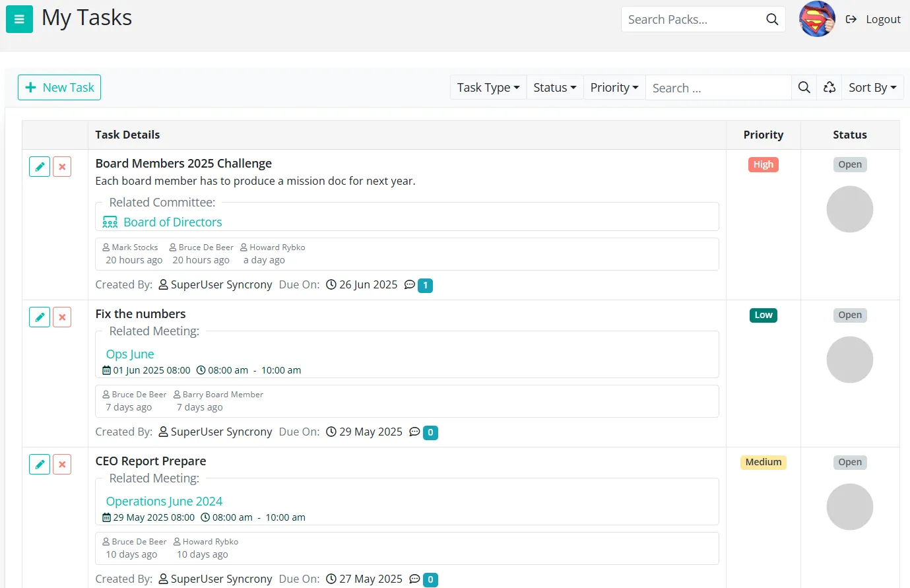
Task: Click the Search Packs input field
Action: (x=692, y=19)
